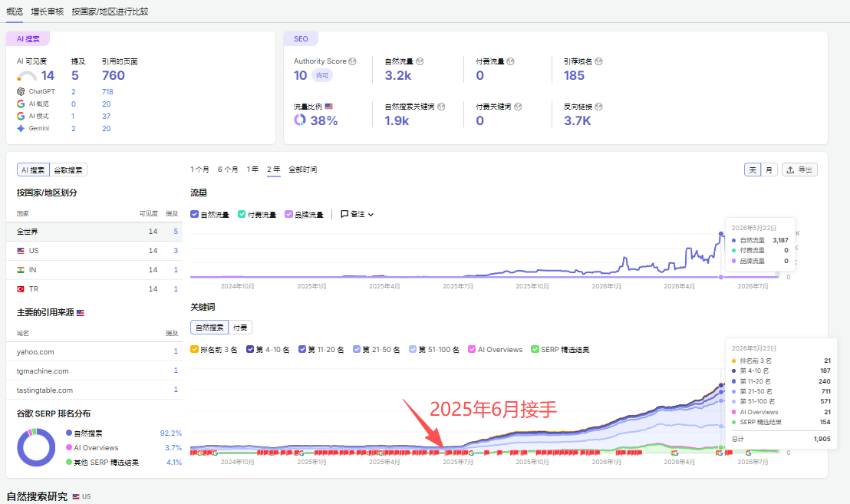Switch chart granularity to 月
Image resolution: width=850 pixels, height=504 pixels.
click(769, 170)
